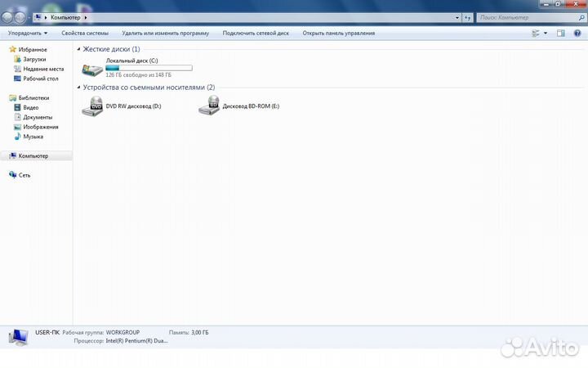
Task: Click Удалить или изменить программу
Action: point(165,33)
